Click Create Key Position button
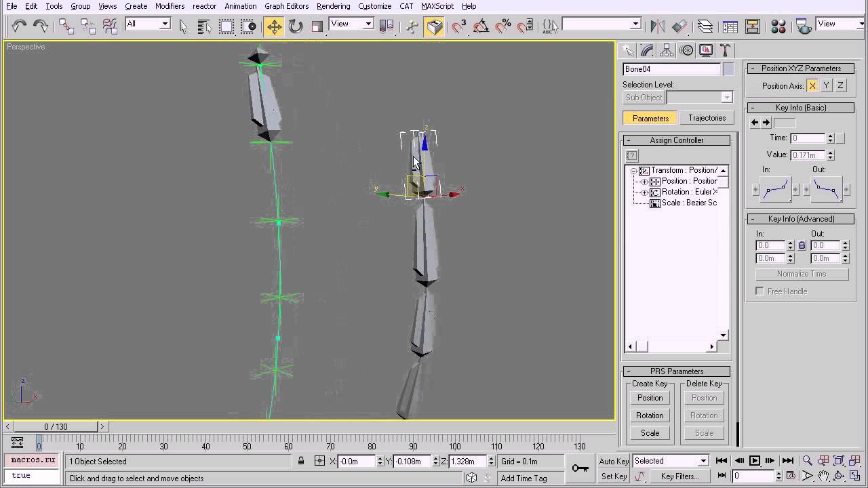The width and height of the screenshot is (868, 488). (x=650, y=398)
